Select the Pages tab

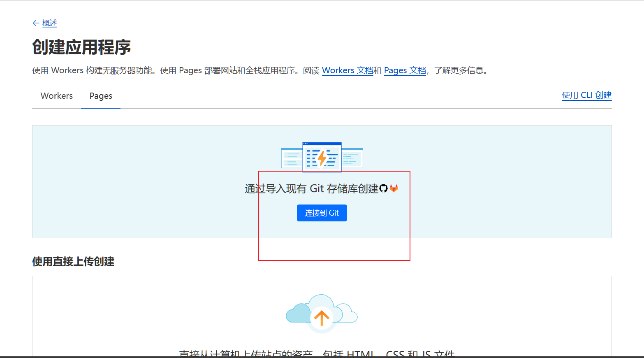pos(101,96)
